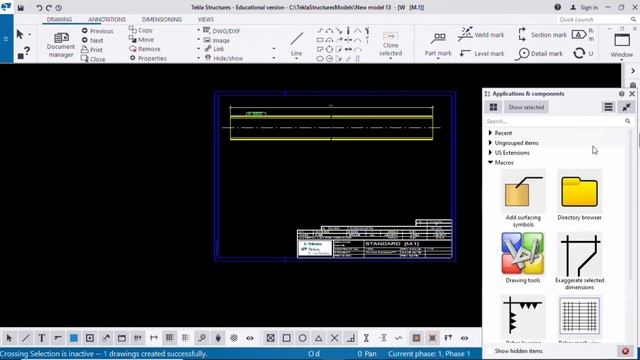Toggle the crossed-box snap switch
The image size is (640, 360).
coord(270,338)
